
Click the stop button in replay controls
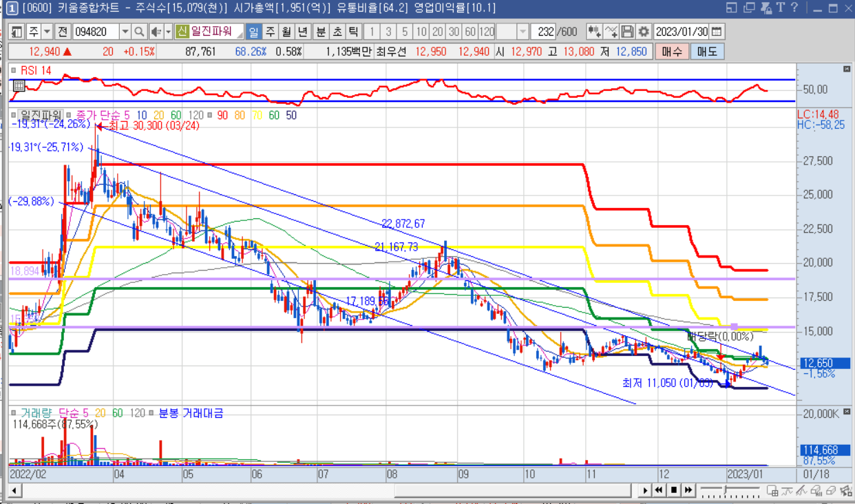[x=674, y=490]
